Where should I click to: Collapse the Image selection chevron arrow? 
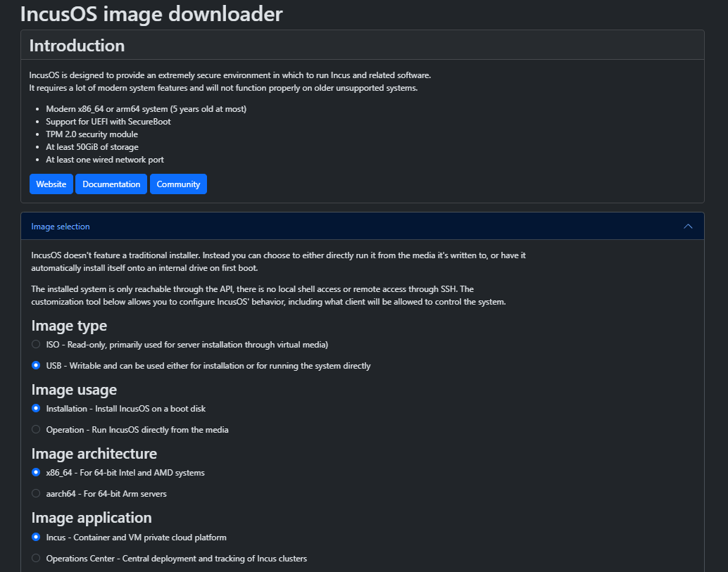(688, 227)
